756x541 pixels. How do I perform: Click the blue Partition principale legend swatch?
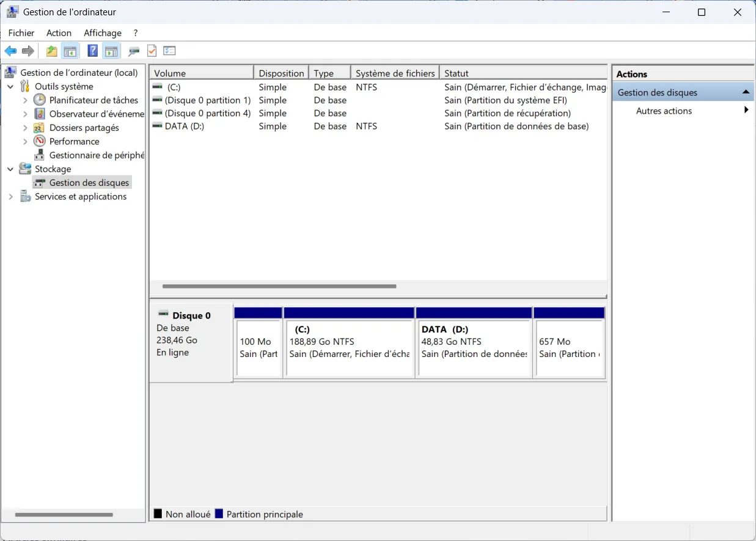pos(219,514)
